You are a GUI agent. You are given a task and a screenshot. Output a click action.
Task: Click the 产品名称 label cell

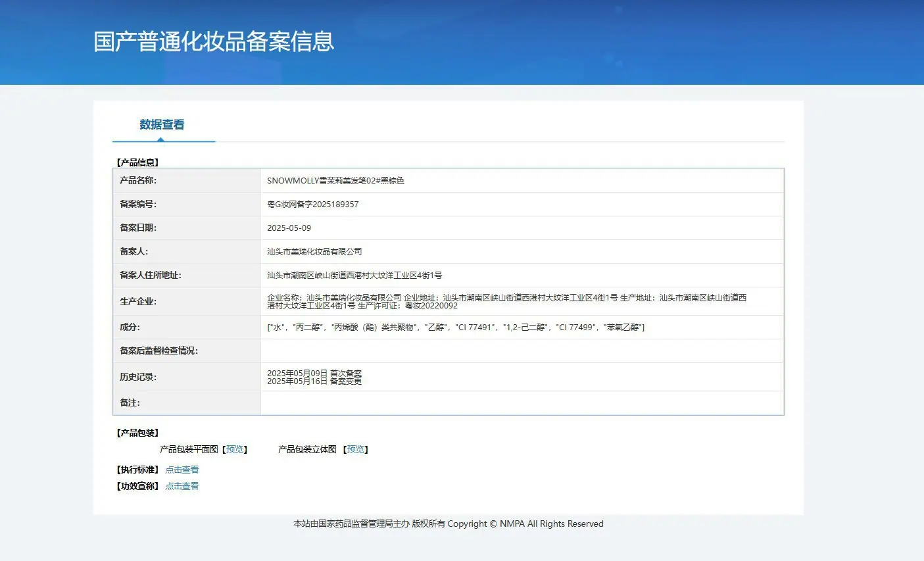coord(187,180)
